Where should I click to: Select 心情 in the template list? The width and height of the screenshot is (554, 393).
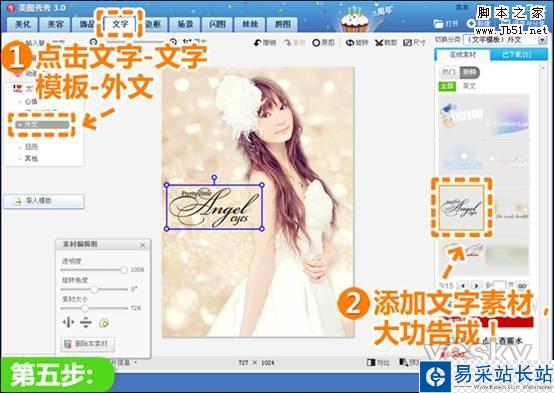pos(31,101)
